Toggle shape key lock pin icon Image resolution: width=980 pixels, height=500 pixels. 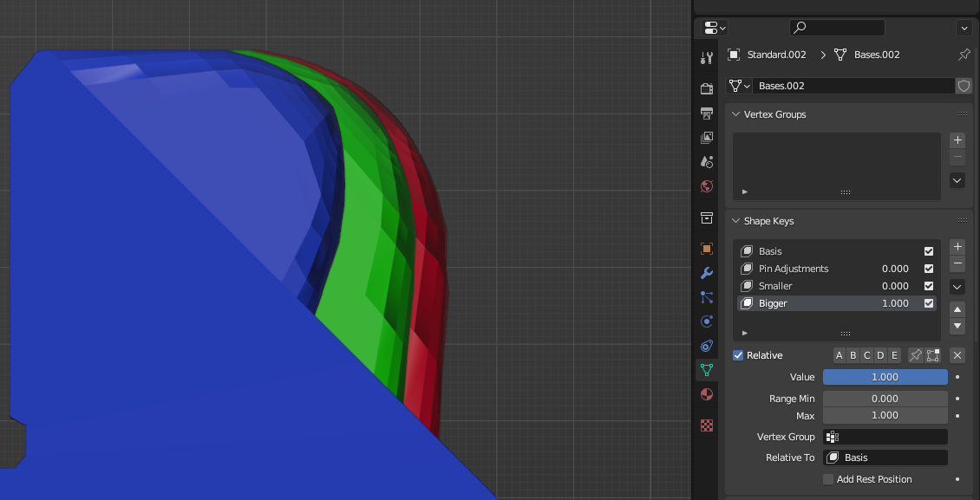coord(916,355)
